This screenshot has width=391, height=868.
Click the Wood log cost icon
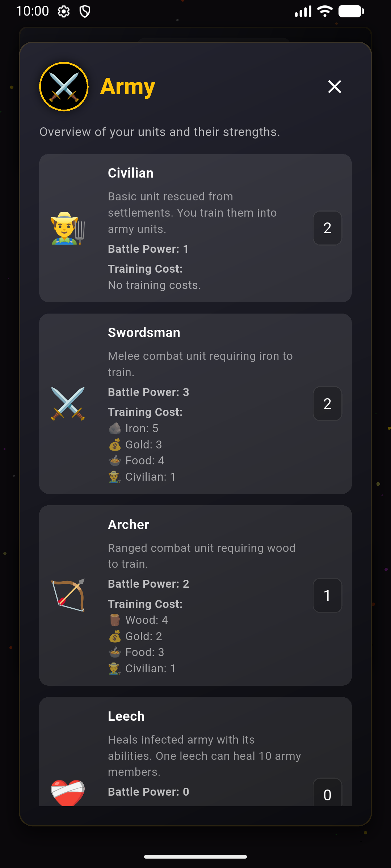click(115, 620)
